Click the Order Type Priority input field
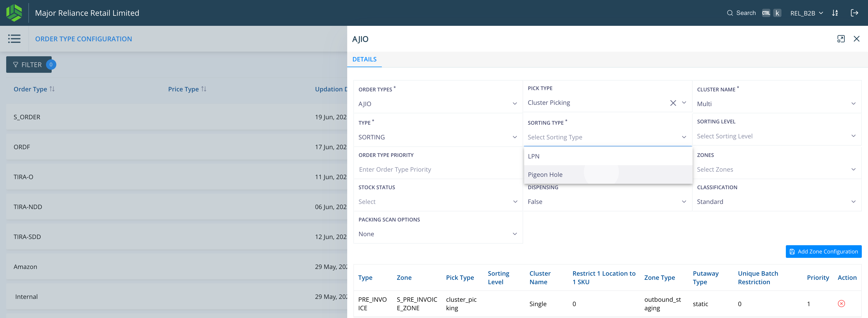Viewport: 868px width, 318px height. click(438, 169)
